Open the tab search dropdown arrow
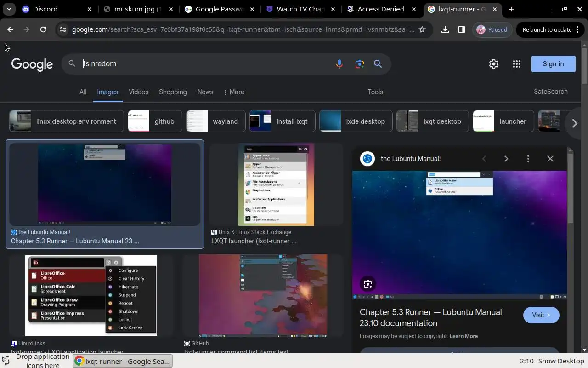Viewport: 588px width, 368px height. [9, 9]
